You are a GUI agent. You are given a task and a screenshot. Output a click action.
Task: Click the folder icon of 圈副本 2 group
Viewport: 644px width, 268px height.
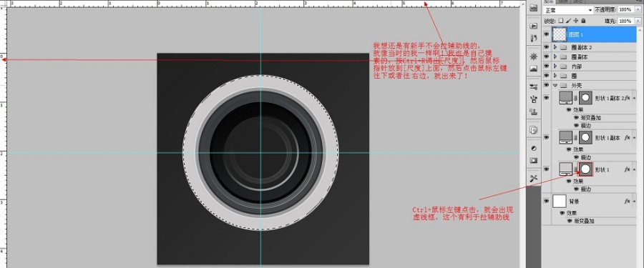pos(563,48)
